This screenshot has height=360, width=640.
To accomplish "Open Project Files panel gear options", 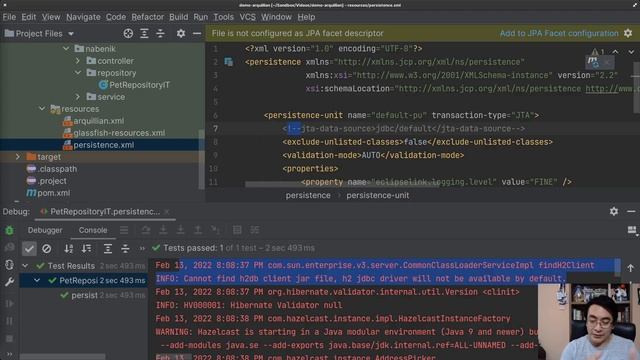I will point(180,33).
